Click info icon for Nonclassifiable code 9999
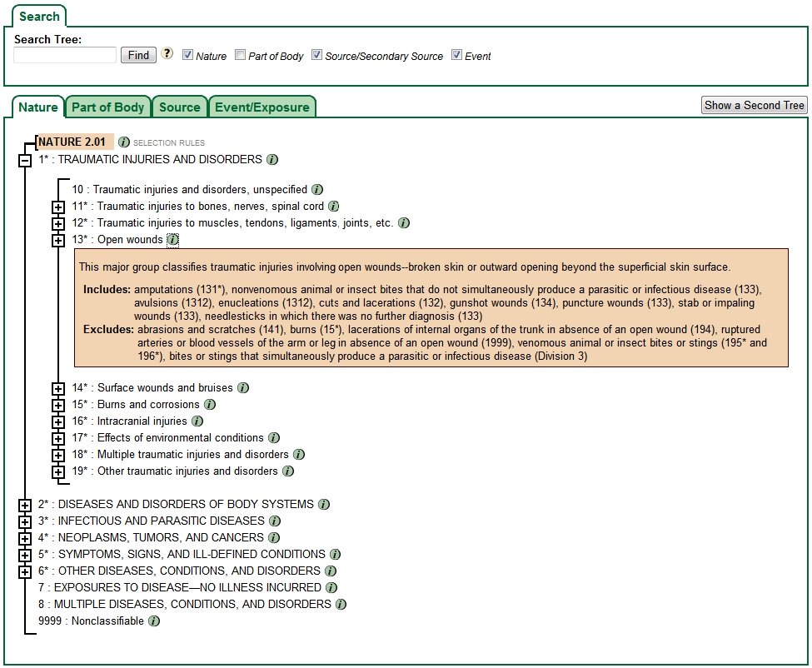 (153, 621)
